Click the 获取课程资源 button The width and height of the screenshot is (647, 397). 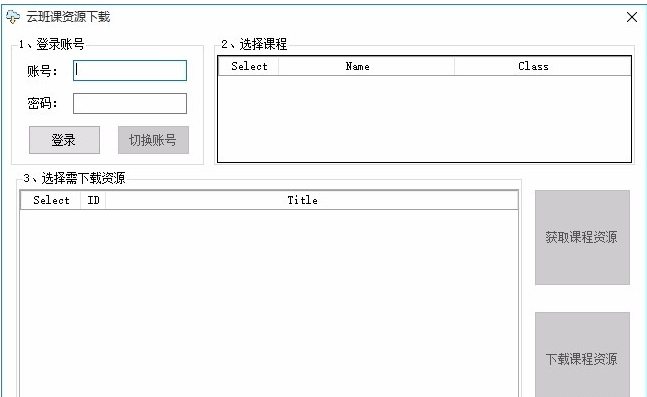582,237
